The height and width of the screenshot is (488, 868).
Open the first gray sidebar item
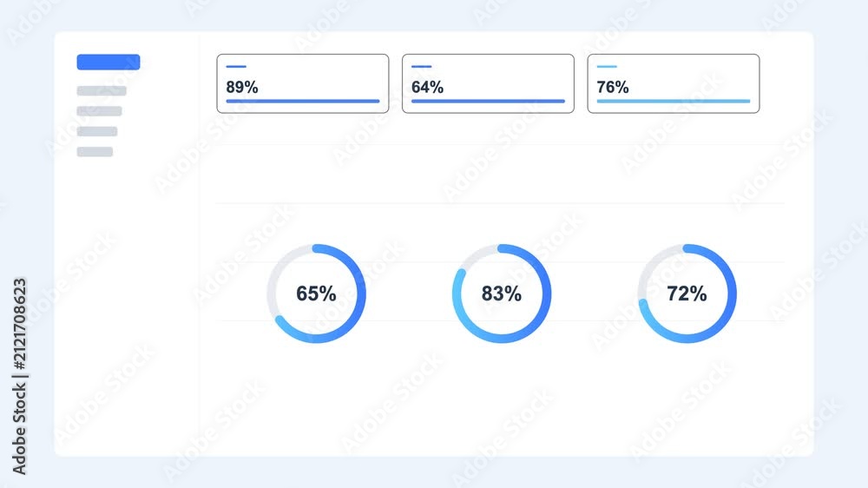click(102, 91)
